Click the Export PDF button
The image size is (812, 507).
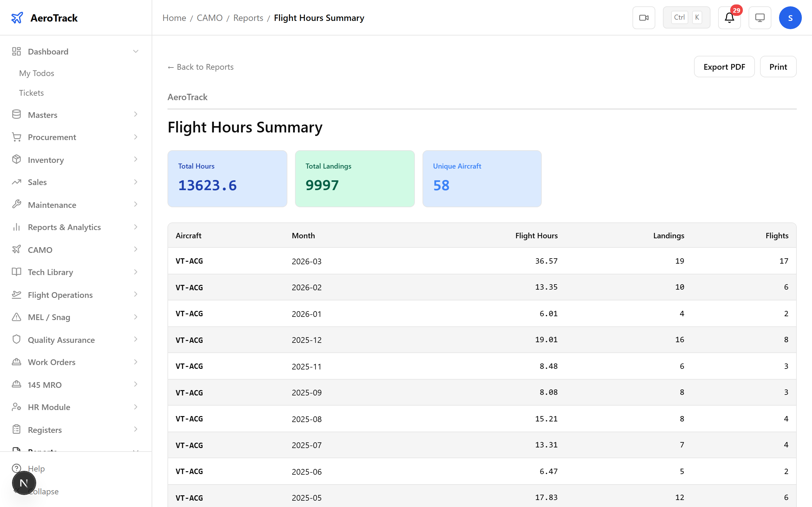click(724, 67)
